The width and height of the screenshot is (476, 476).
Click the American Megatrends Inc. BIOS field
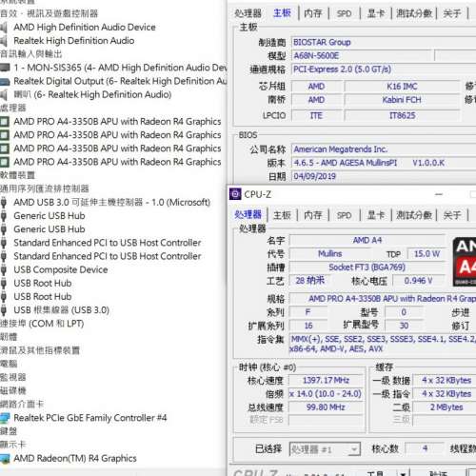384,149
